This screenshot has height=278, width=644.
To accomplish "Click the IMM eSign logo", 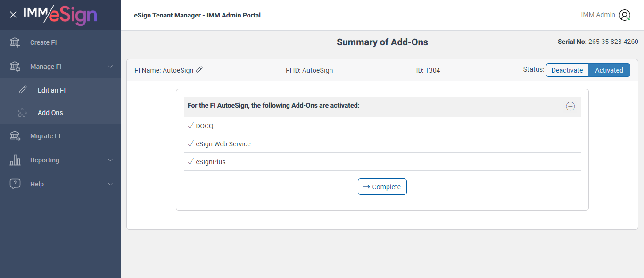I will [60, 15].
